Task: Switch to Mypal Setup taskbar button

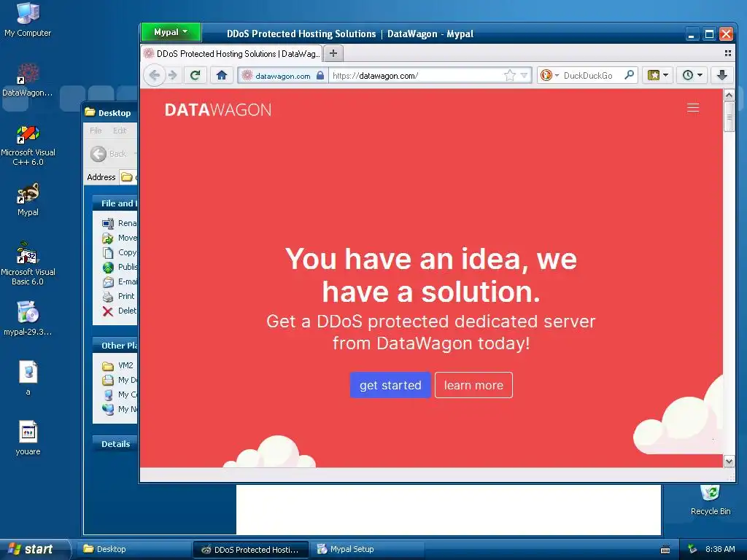Action: tap(368, 549)
